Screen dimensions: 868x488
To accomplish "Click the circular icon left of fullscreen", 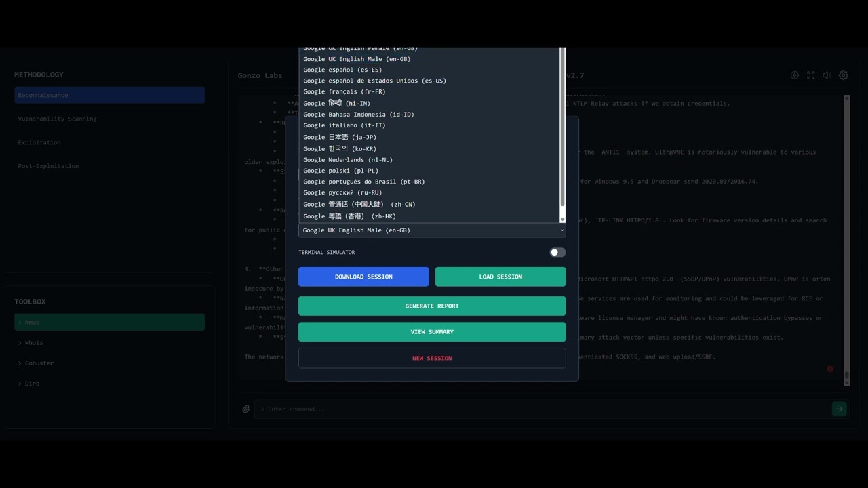I will pyautogui.click(x=795, y=75).
